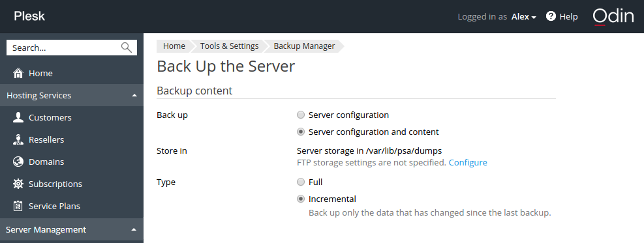The image size is (644, 243).
Task: Click the Subscriptions gear icon
Action: (x=18, y=184)
